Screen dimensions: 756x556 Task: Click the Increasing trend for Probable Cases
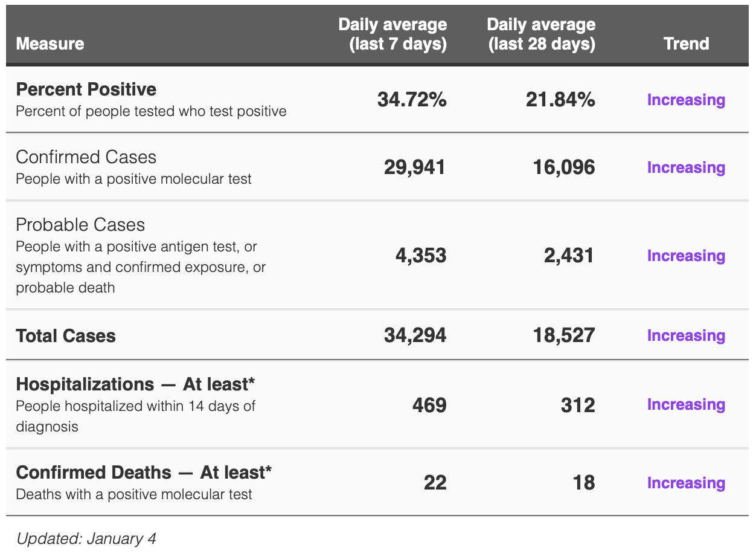tap(686, 256)
